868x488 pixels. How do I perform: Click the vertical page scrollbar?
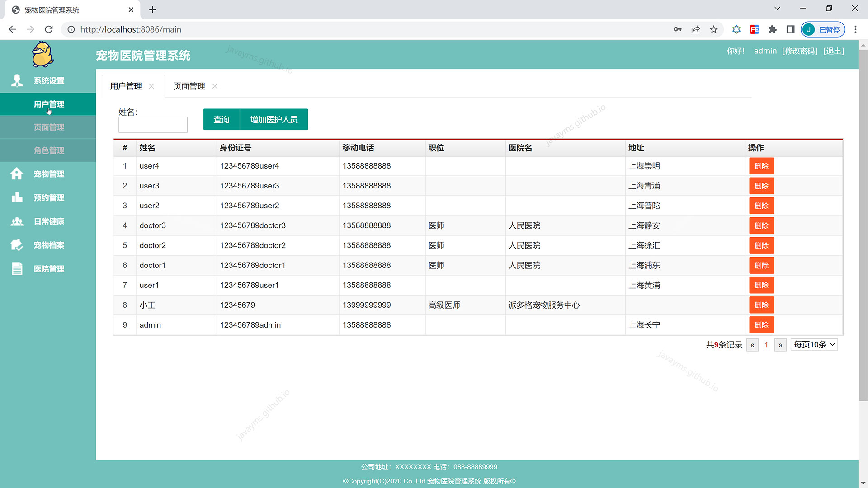(x=863, y=225)
